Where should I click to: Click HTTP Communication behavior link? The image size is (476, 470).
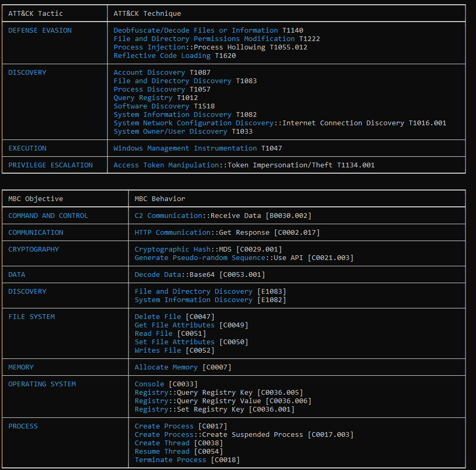pos(172,233)
